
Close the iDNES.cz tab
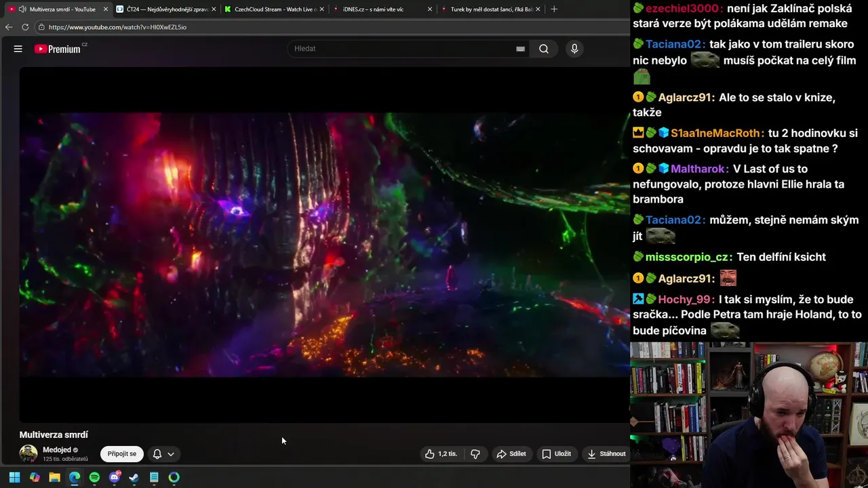430,9
